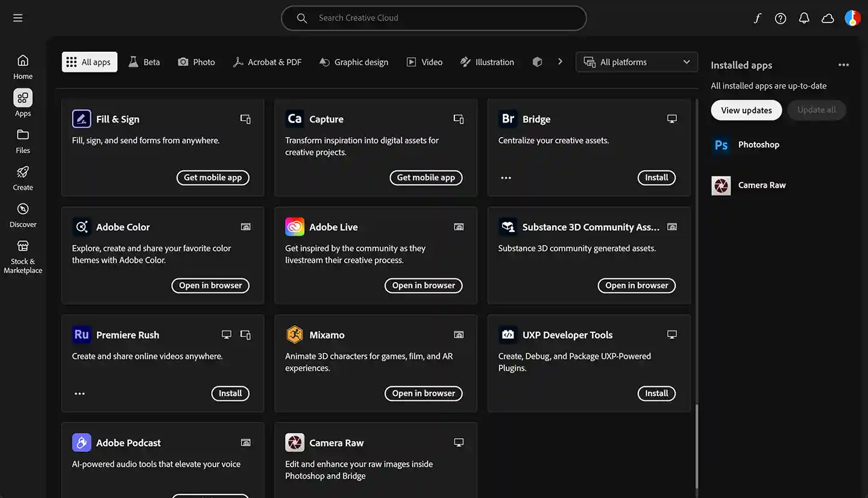Open the notifications bell icon

click(x=804, y=18)
